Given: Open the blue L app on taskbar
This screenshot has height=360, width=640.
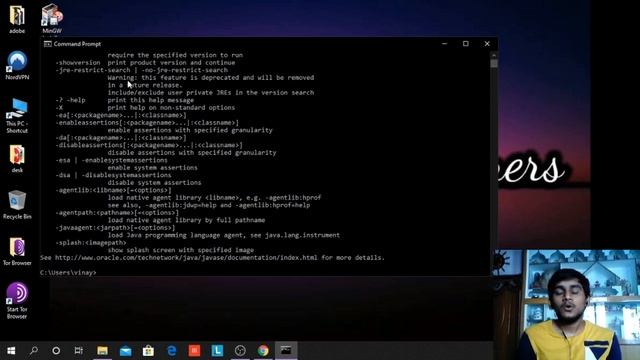Looking at the screenshot, I should [x=217, y=351].
